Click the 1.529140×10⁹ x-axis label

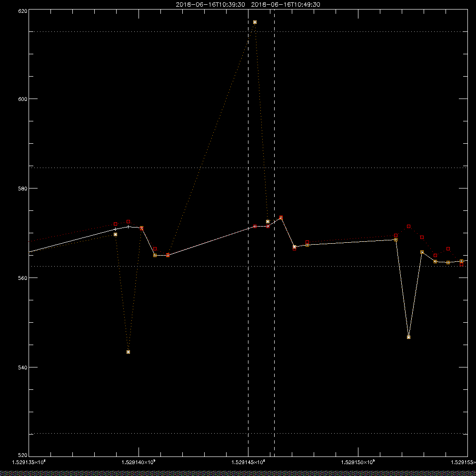click(139, 462)
